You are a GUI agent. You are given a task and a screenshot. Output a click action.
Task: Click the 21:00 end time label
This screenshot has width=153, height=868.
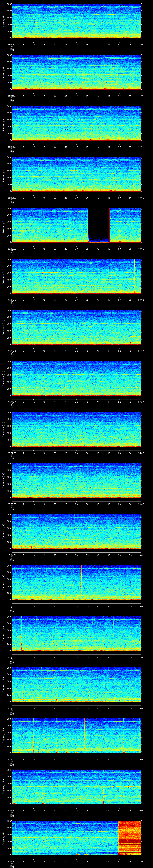click(x=141, y=351)
